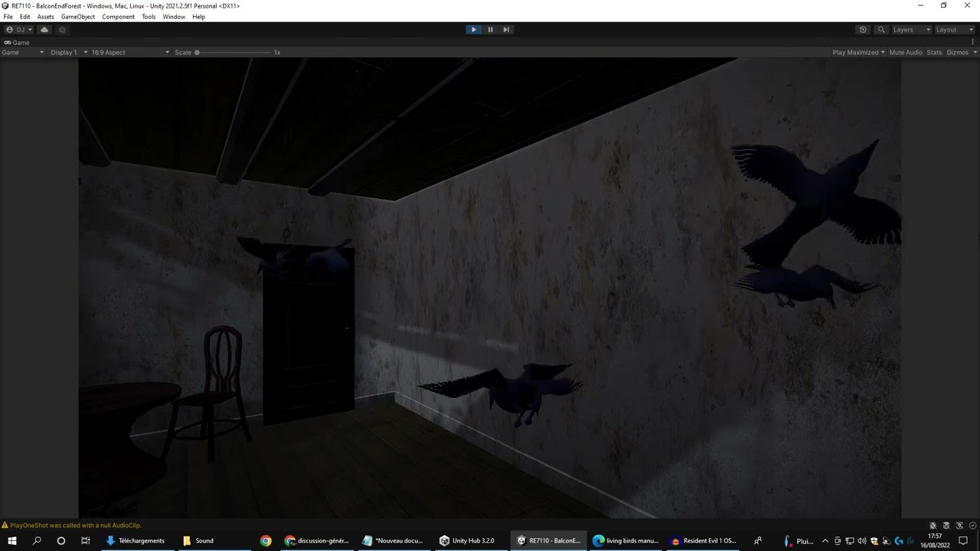This screenshot has width=980, height=551.
Task: Open the Layout dropdown
Action: point(955,30)
